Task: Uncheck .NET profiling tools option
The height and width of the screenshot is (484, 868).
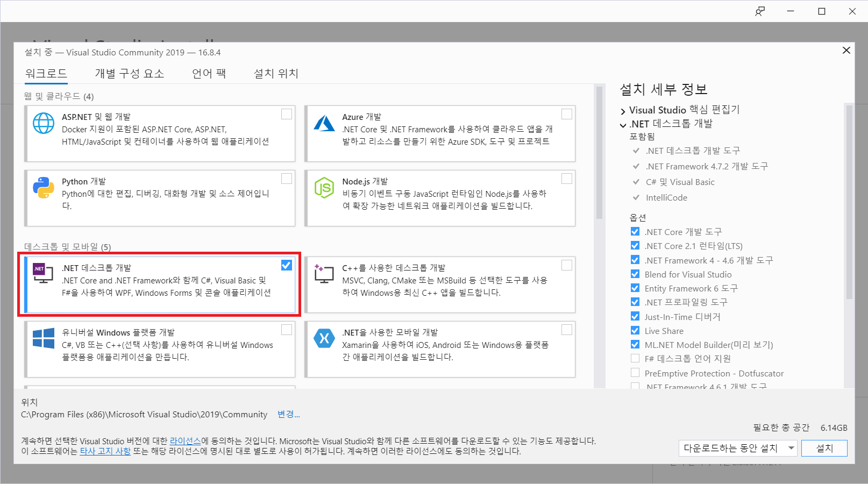Action: (635, 302)
